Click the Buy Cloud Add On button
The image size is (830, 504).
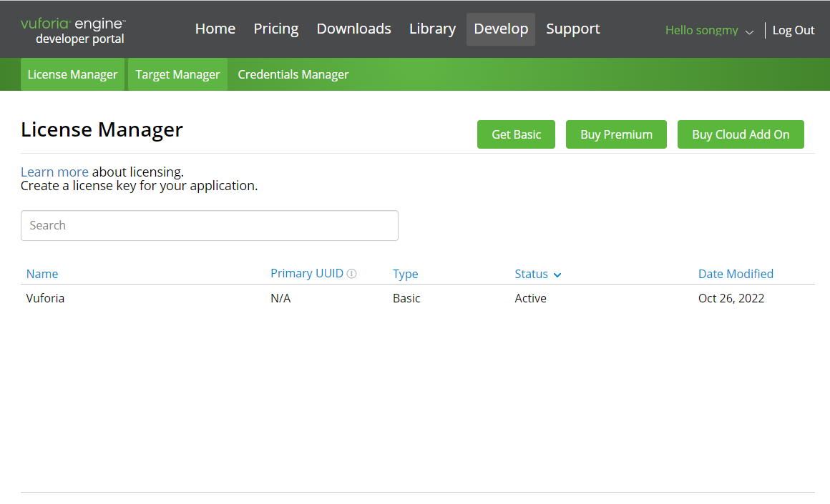click(741, 134)
